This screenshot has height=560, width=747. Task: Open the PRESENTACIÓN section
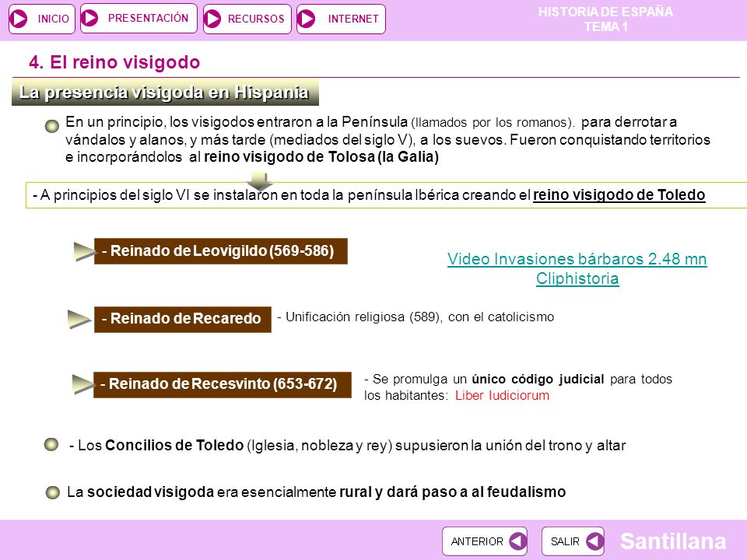pos(139,18)
